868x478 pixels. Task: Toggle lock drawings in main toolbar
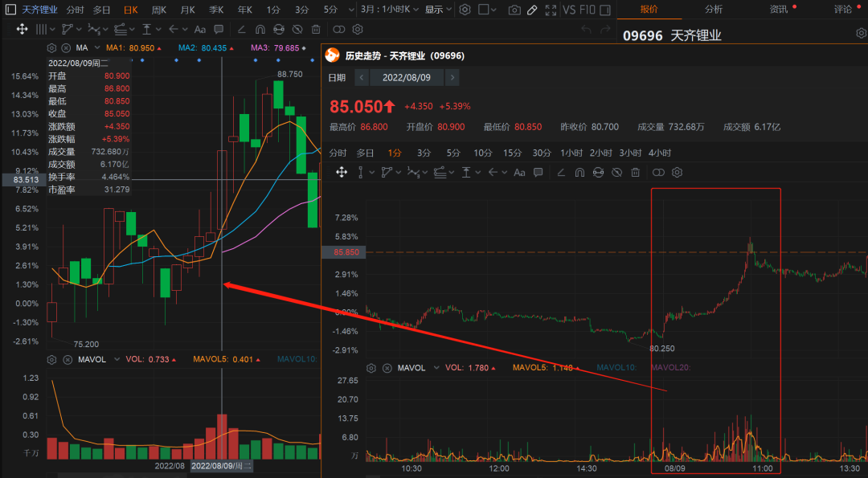(x=278, y=29)
